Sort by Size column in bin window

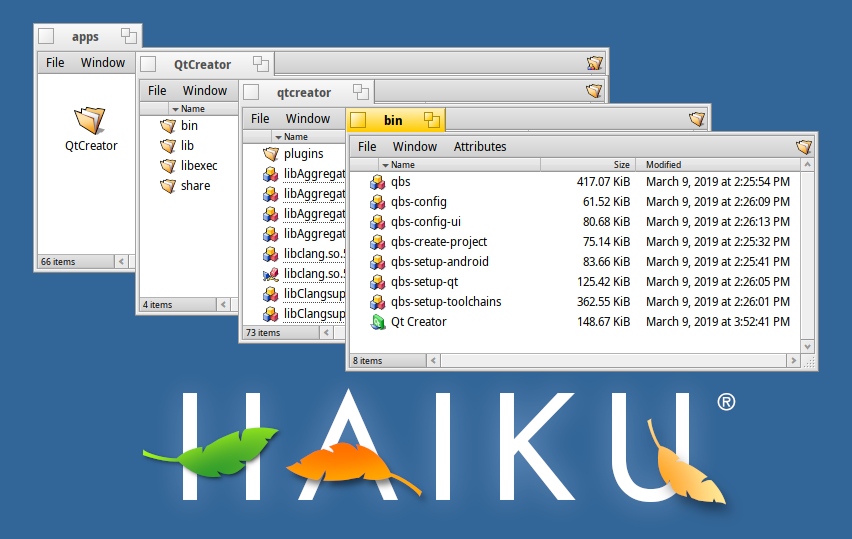coord(588,165)
